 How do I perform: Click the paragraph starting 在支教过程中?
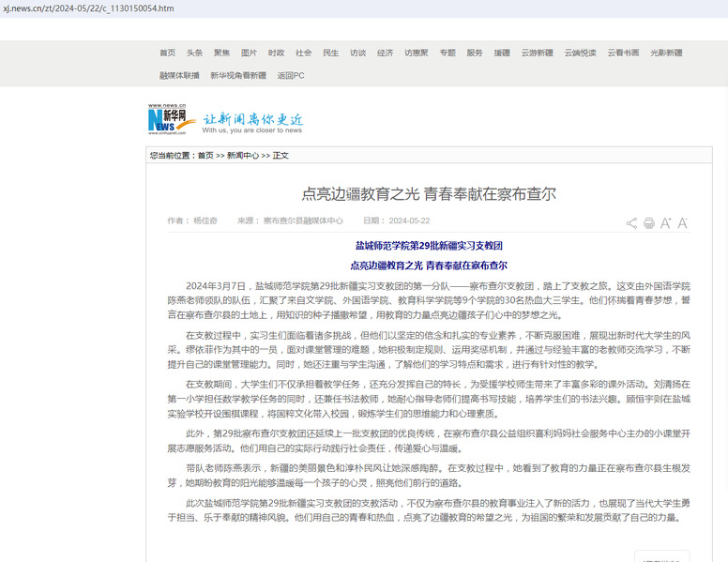tap(429, 350)
